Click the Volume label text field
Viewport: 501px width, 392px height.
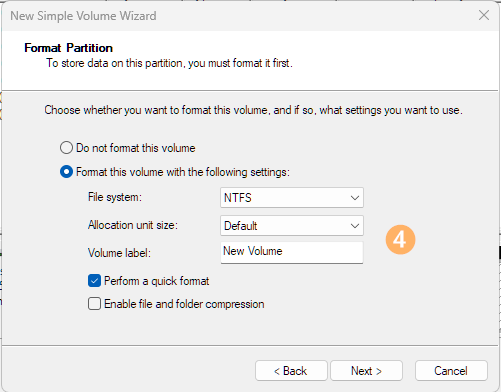tap(292, 252)
